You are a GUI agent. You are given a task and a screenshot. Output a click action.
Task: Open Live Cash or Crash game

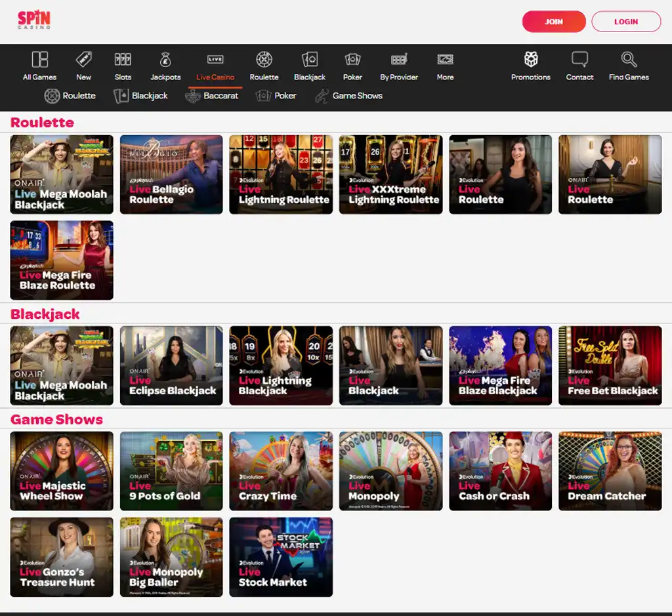click(501, 471)
